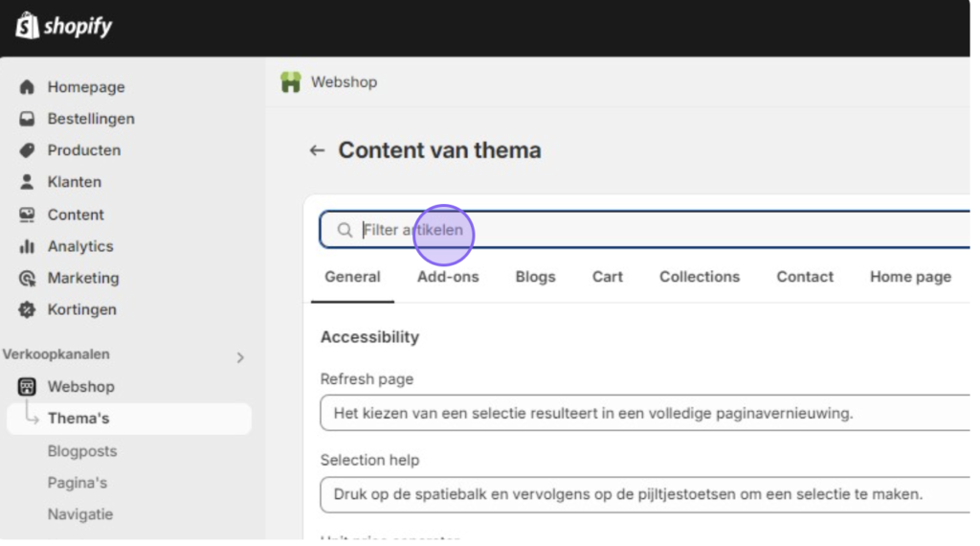Image resolution: width=980 pixels, height=546 pixels.
Task: Click the Content sidebar icon
Action: coord(27,215)
